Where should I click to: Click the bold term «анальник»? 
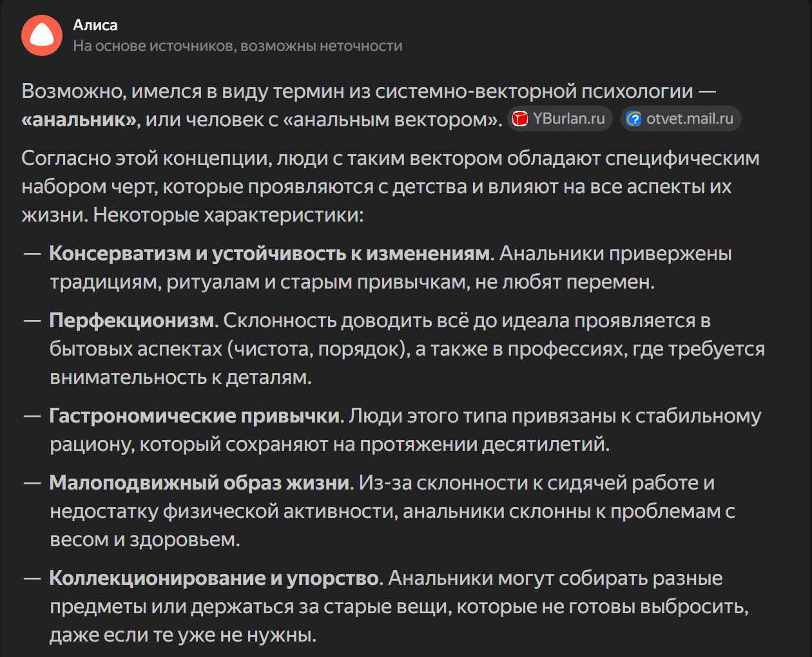pyautogui.click(x=80, y=120)
